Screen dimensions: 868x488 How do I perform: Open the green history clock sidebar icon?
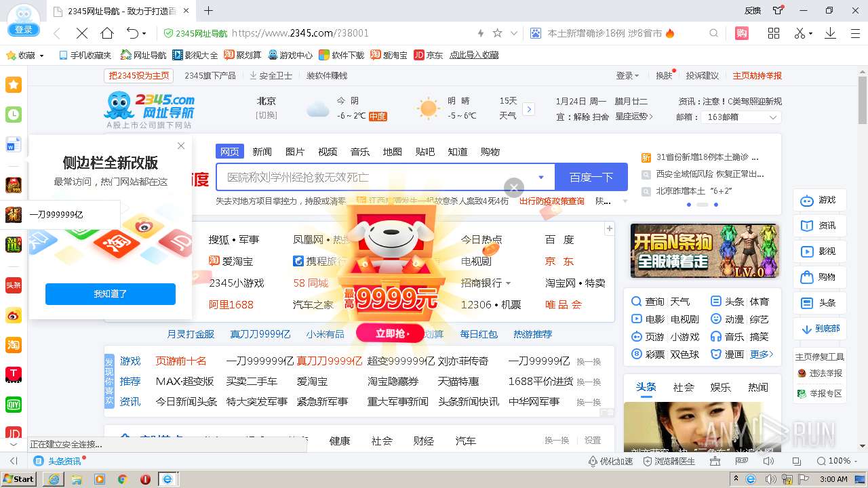pyautogui.click(x=14, y=115)
